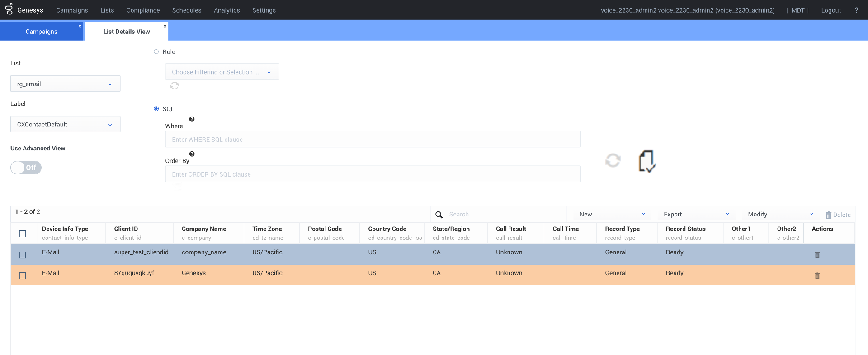Viewport: 868px width, 355px height.
Task: Open the Export dropdown
Action: pyautogui.click(x=696, y=215)
